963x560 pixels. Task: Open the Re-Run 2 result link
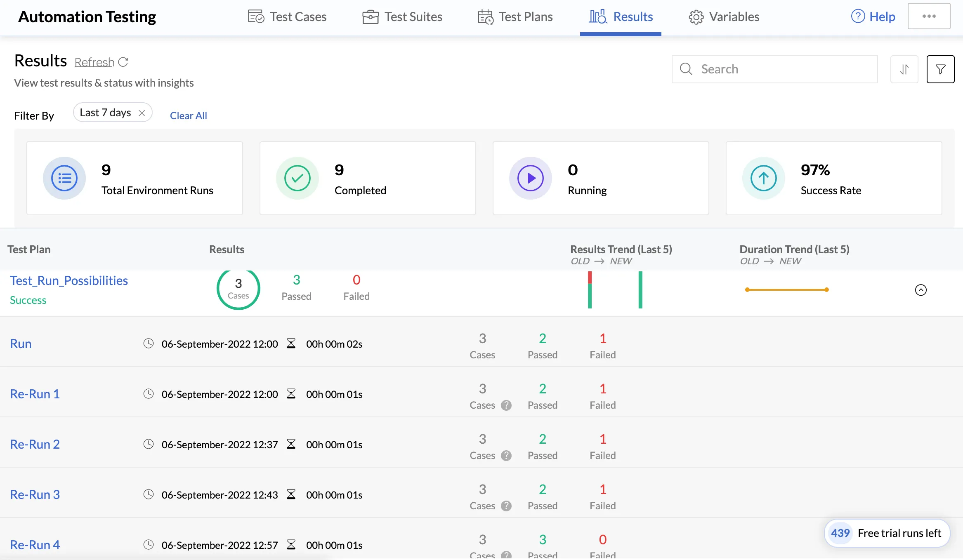pos(35,444)
